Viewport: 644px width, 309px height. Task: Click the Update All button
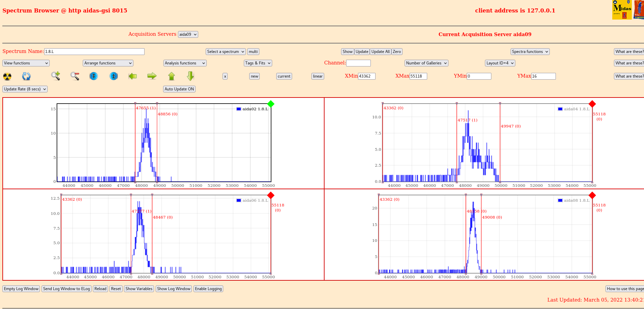tap(381, 52)
